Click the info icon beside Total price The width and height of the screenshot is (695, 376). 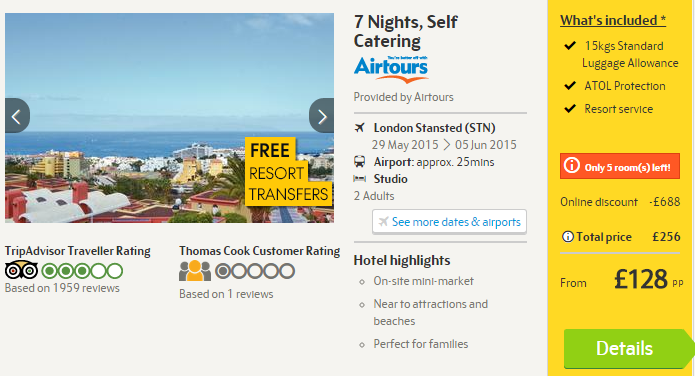pos(567,237)
